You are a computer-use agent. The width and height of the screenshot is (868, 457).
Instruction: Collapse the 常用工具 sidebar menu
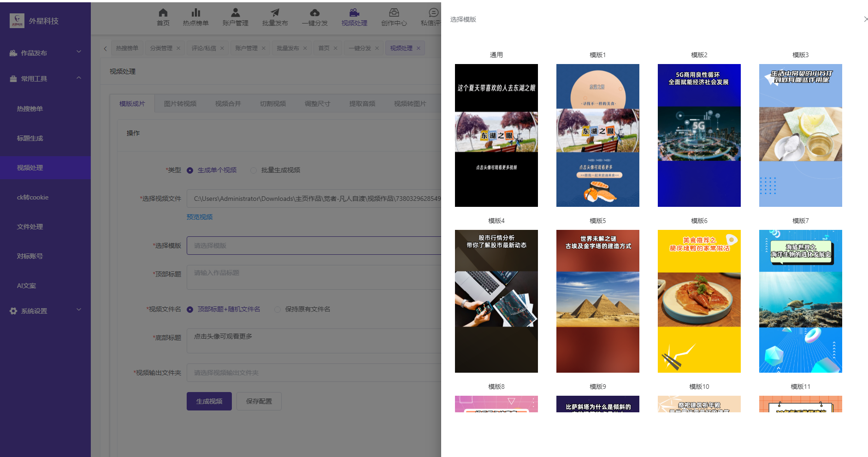(45, 79)
